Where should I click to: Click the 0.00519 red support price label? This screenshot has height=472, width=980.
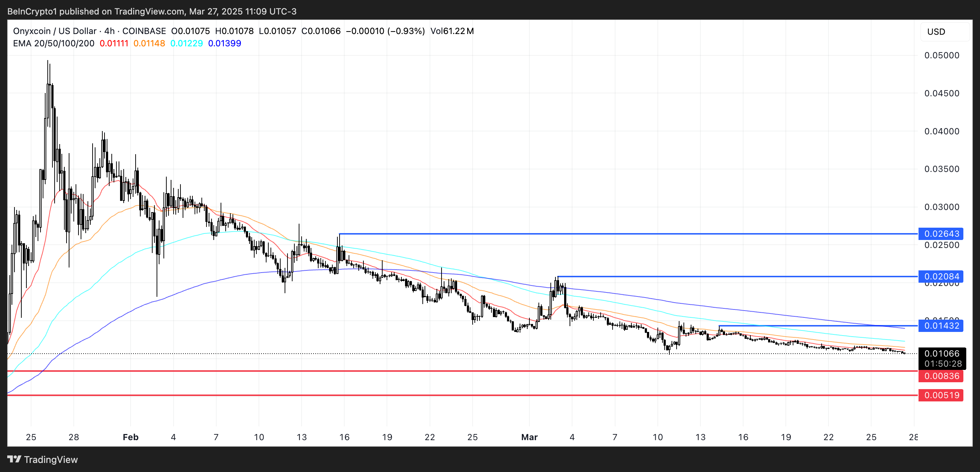pos(941,395)
